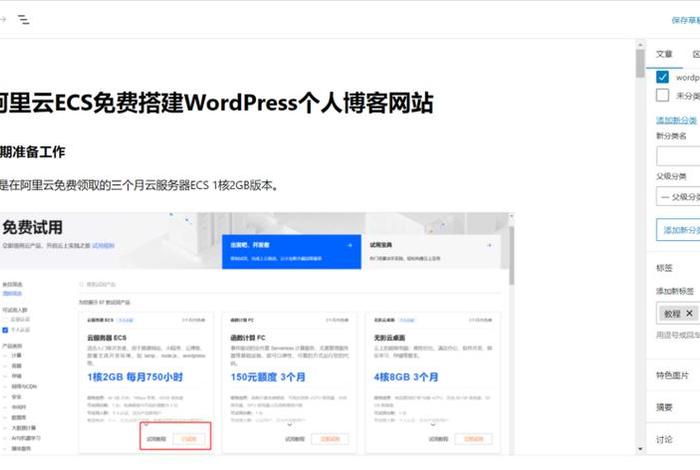Expand the 特色图片 featured image panel
This screenshot has height=470, width=700.
(673, 375)
